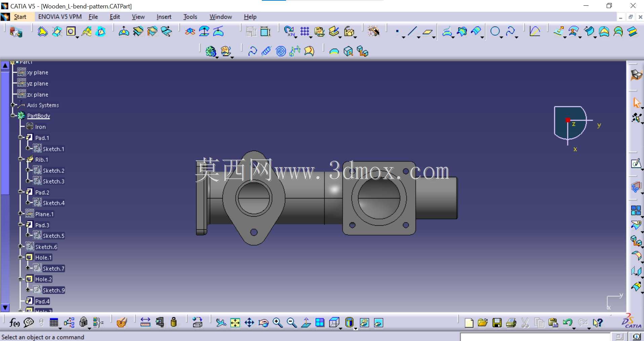The width and height of the screenshot is (644, 341).
Task: Open the ENOVIA V5 VPM menu
Action: [x=60, y=17]
